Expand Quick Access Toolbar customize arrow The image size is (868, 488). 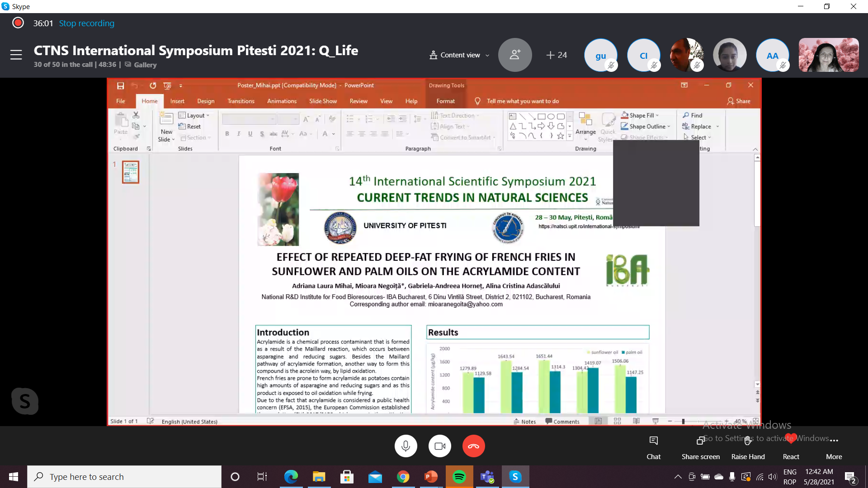click(181, 85)
